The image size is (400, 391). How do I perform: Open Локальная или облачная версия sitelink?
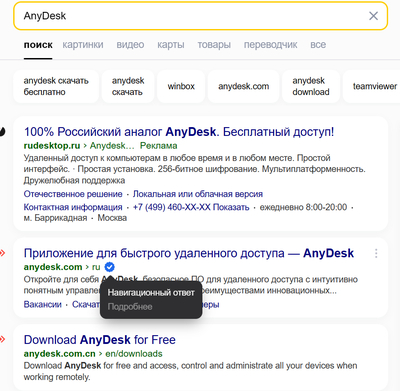198,194
